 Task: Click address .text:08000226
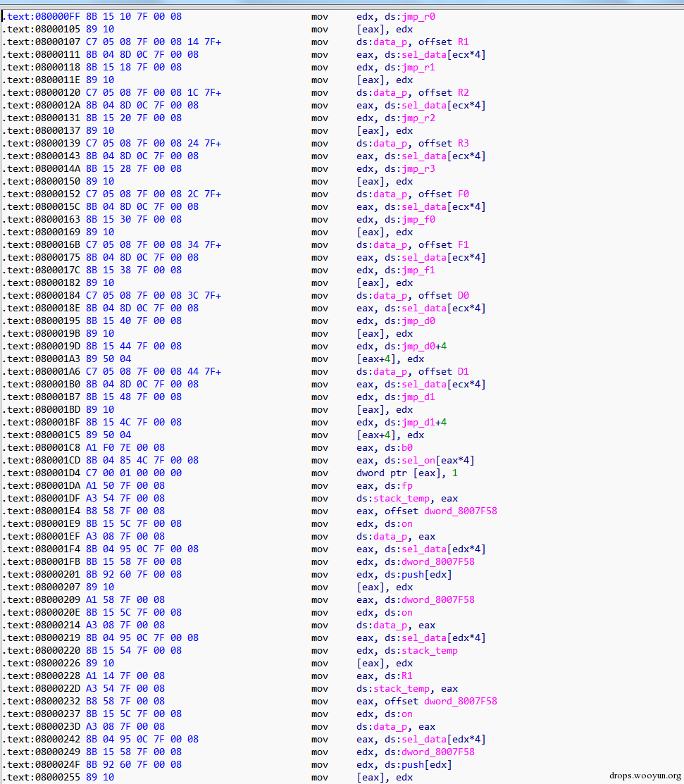click(x=41, y=664)
